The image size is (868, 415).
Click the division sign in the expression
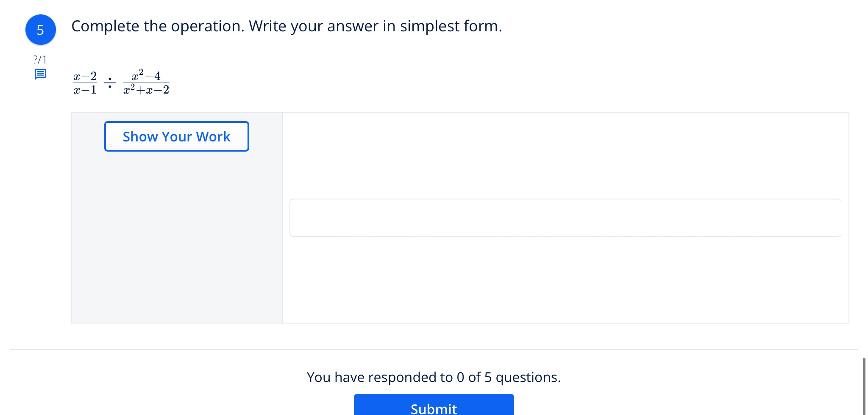pos(110,83)
